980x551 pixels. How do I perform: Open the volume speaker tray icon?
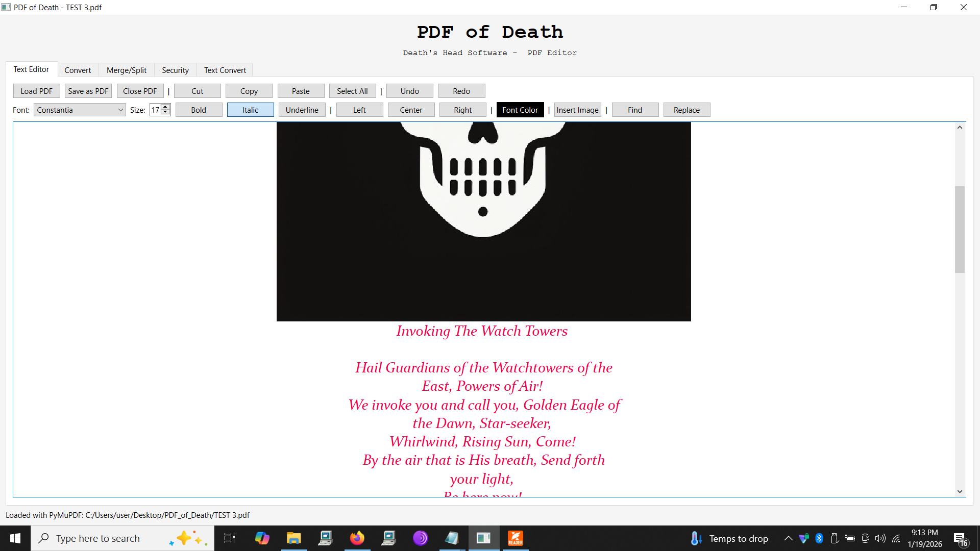coord(880,538)
